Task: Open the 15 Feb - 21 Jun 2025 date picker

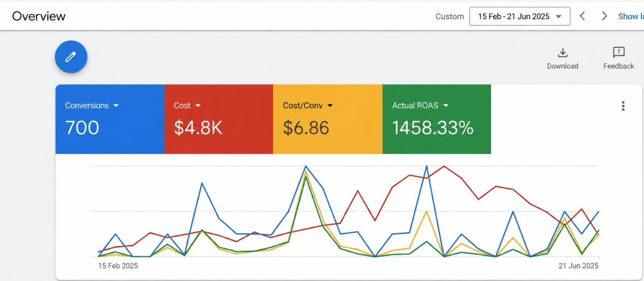Action: [x=520, y=17]
